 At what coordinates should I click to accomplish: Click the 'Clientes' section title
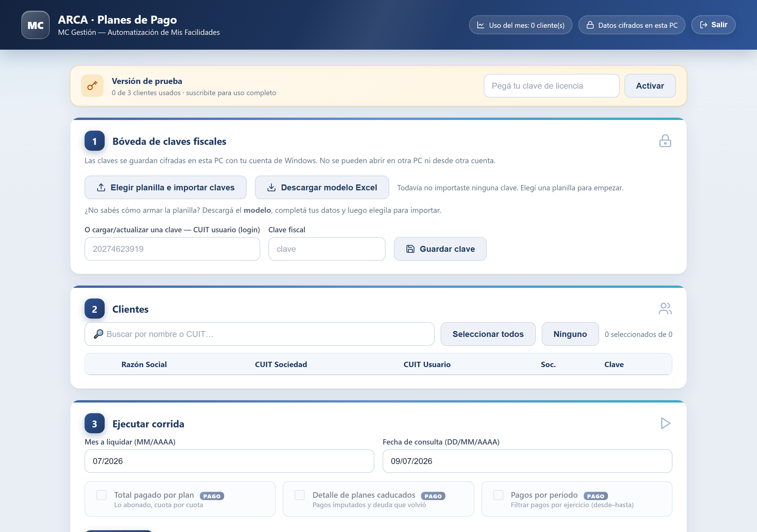click(130, 309)
